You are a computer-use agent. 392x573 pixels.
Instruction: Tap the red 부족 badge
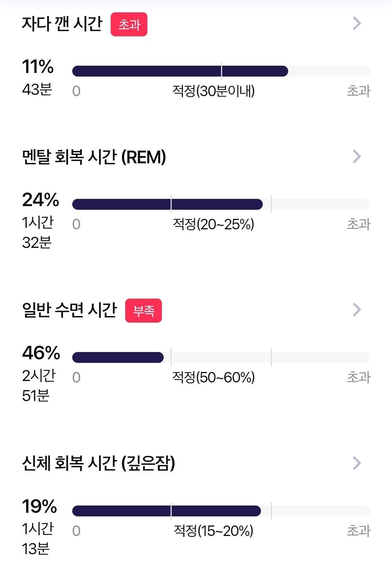pos(143,311)
